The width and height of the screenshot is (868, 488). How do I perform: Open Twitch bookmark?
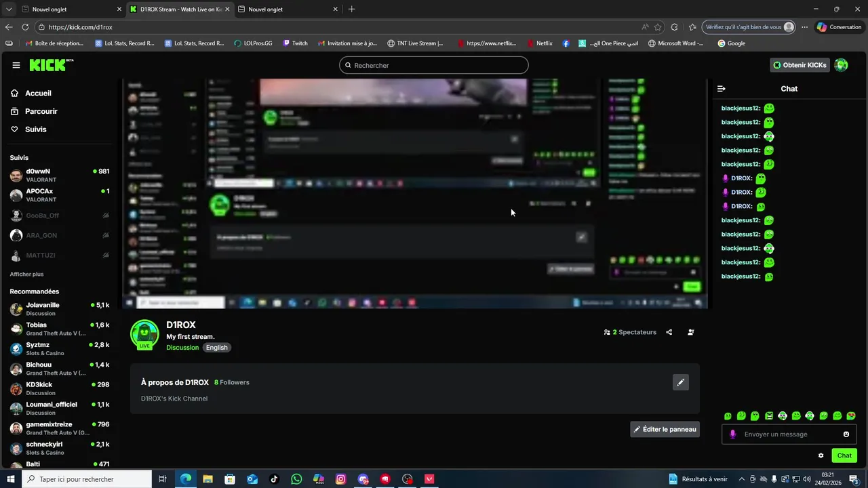pos(295,43)
